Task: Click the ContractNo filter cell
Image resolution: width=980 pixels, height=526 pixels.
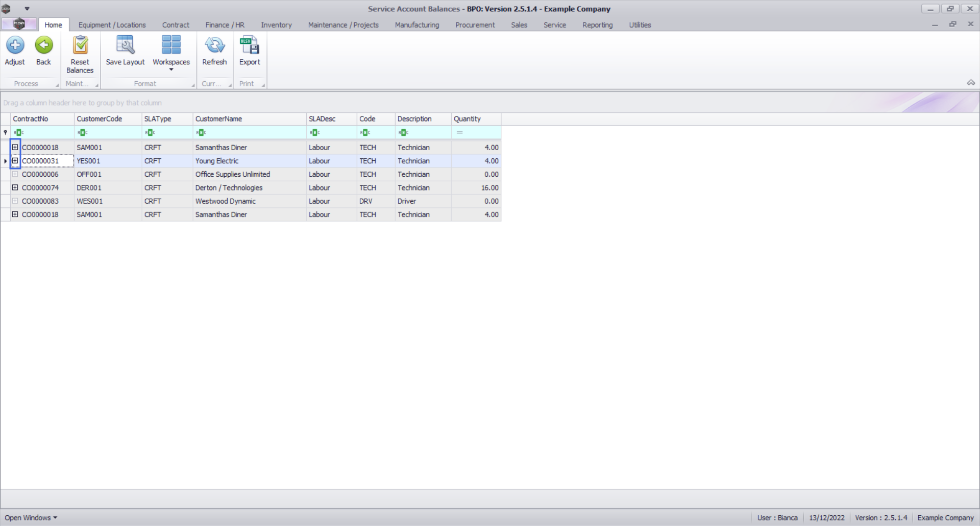Action: point(42,132)
